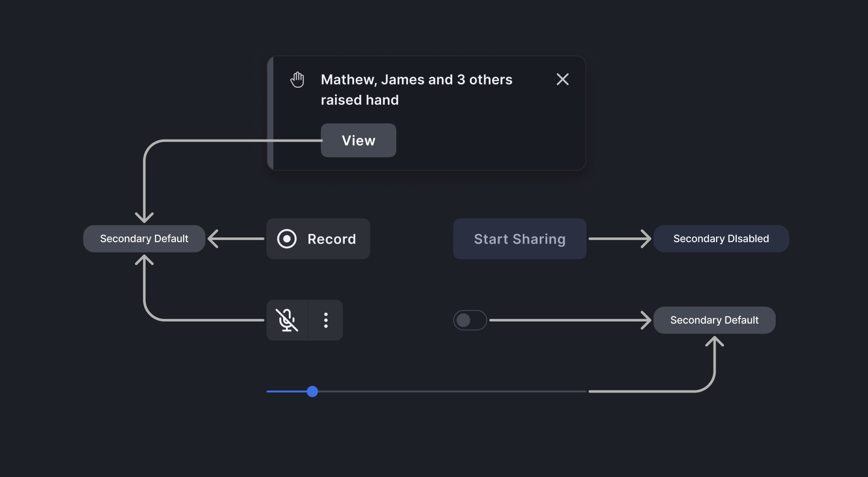The image size is (868, 477).
Task: Click the upward arrowhead coming from the slider
Action: coord(715,343)
